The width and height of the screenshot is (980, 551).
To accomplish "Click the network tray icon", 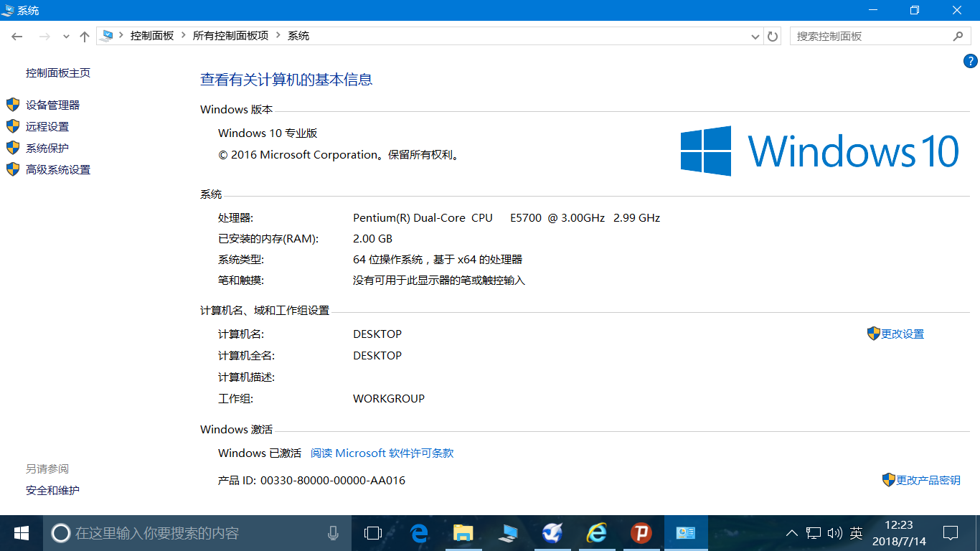I will pos(813,533).
